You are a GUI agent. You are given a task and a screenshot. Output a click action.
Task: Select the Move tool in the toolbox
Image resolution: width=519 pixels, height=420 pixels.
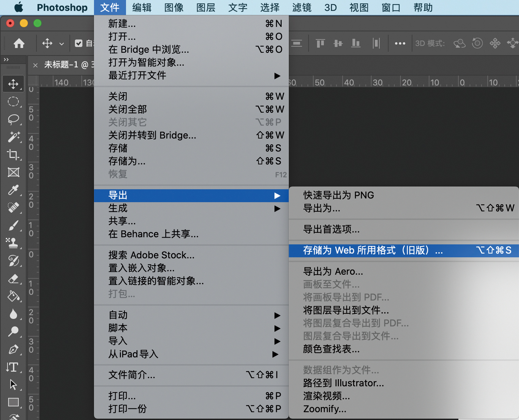tap(13, 84)
